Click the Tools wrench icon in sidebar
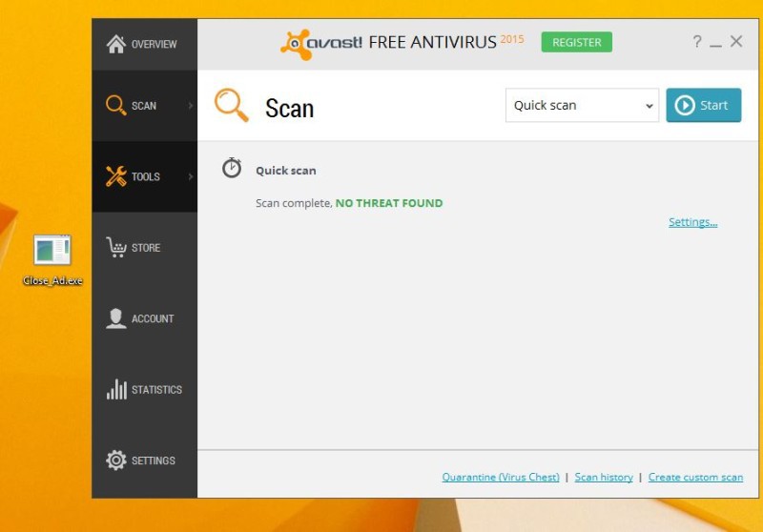763x532 pixels. (x=115, y=176)
